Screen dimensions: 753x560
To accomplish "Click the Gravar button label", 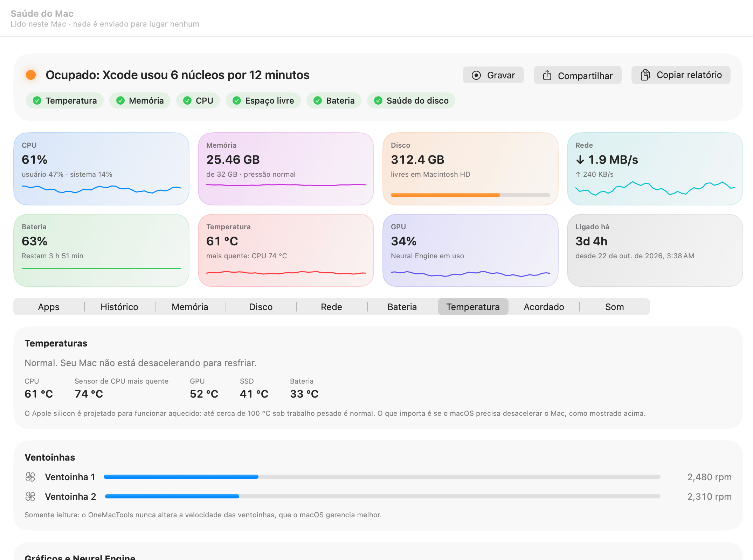I will click(501, 75).
